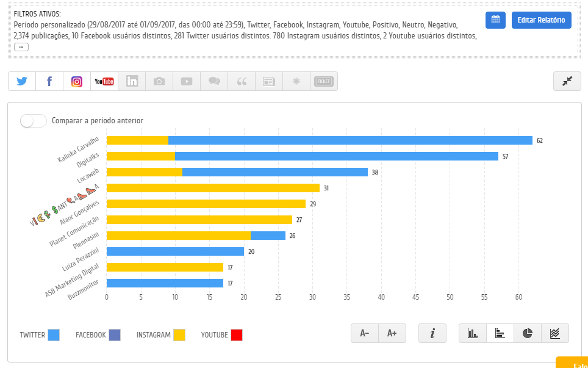Image resolution: width=588 pixels, height=368 pixels.
Task: Open the calendar date picker
Action: [x=495, y=20]
